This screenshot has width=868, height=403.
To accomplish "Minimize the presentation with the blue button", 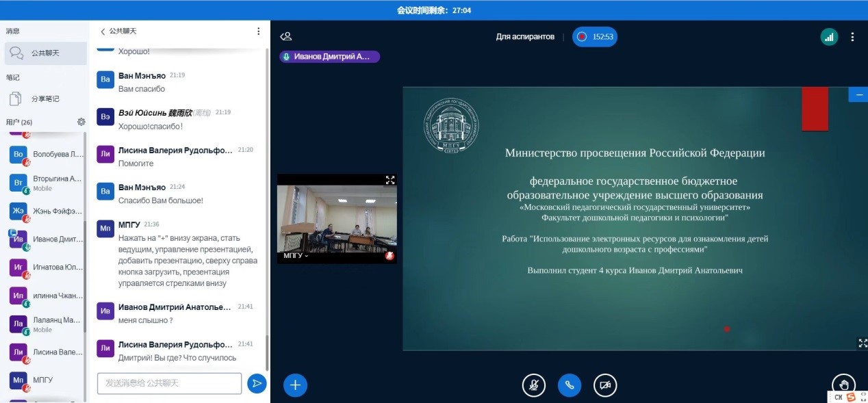I will click(858, 95).
